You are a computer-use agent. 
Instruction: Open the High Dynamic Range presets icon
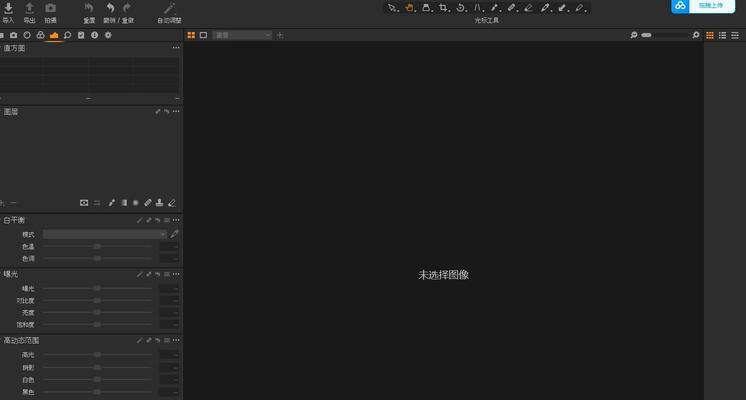point(167,340)
